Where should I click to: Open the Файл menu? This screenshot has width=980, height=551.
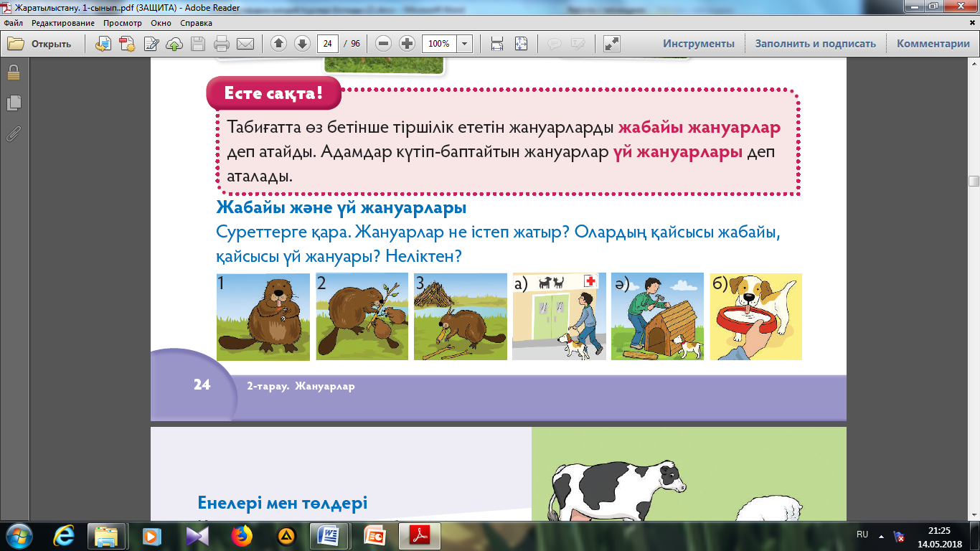click(14, 23)
